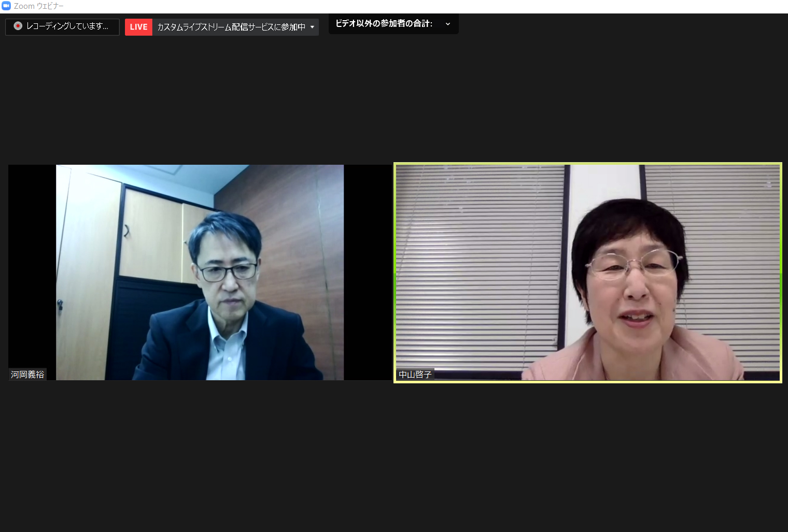Click the Zoom ウェビナー window title
Image resolution: width=788 pixels, height=532 pixels.
point(39,6)
